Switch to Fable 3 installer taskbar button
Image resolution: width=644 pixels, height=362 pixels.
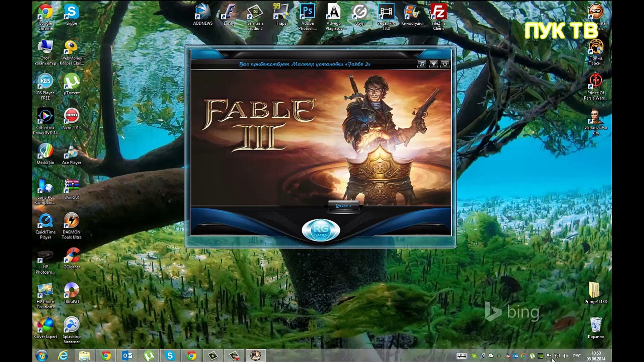pyautogui.click(x=256, y=355)
